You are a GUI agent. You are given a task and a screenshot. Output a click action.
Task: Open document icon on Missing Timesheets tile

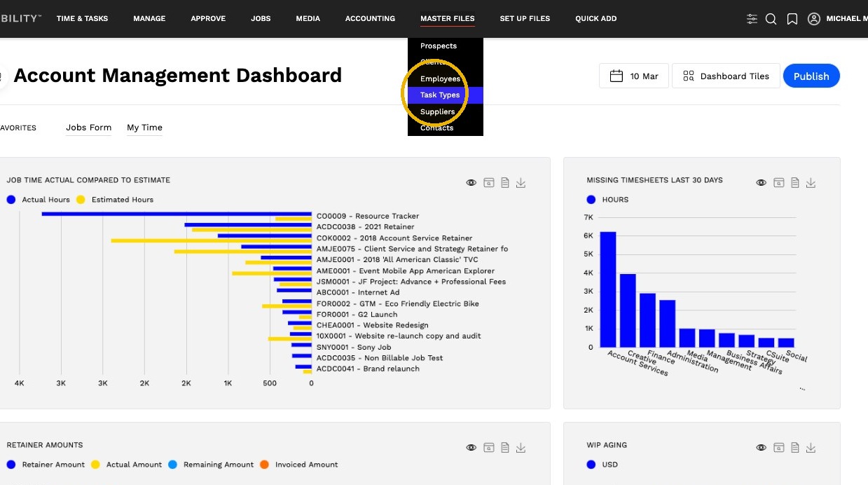[795, 183]
